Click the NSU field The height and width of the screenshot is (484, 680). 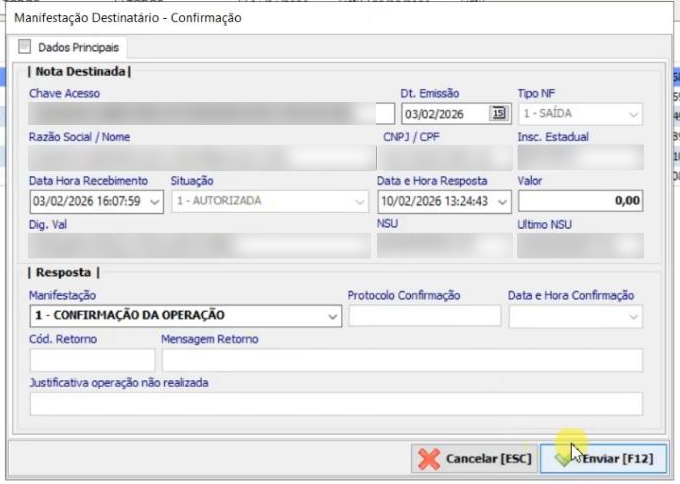[445, 245]
